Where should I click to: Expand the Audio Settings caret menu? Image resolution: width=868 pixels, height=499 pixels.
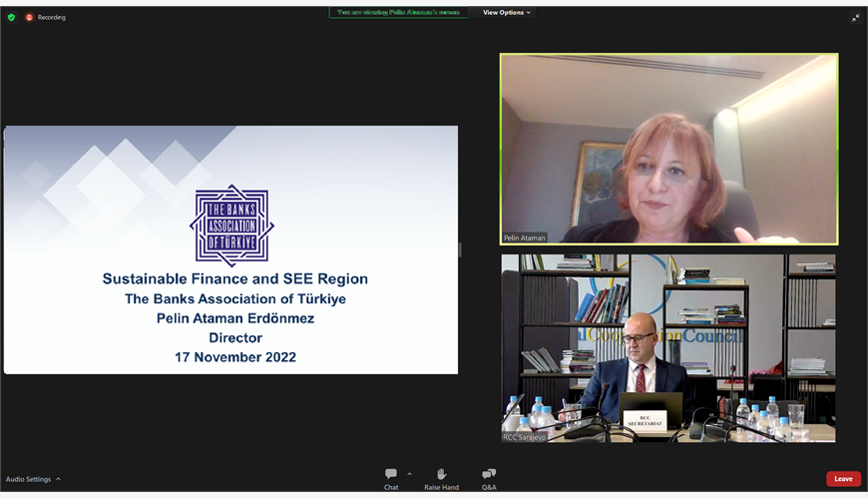pyautogui.click(x=58, y=479)
